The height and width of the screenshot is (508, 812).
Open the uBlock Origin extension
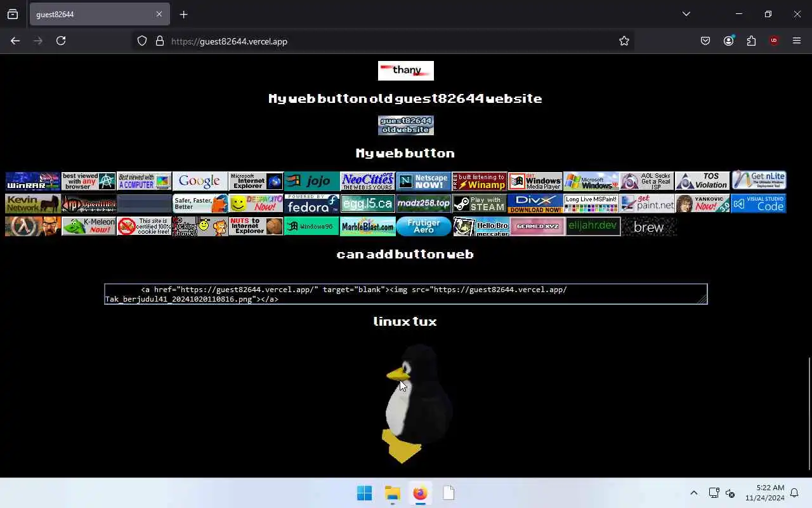point(774,41)
